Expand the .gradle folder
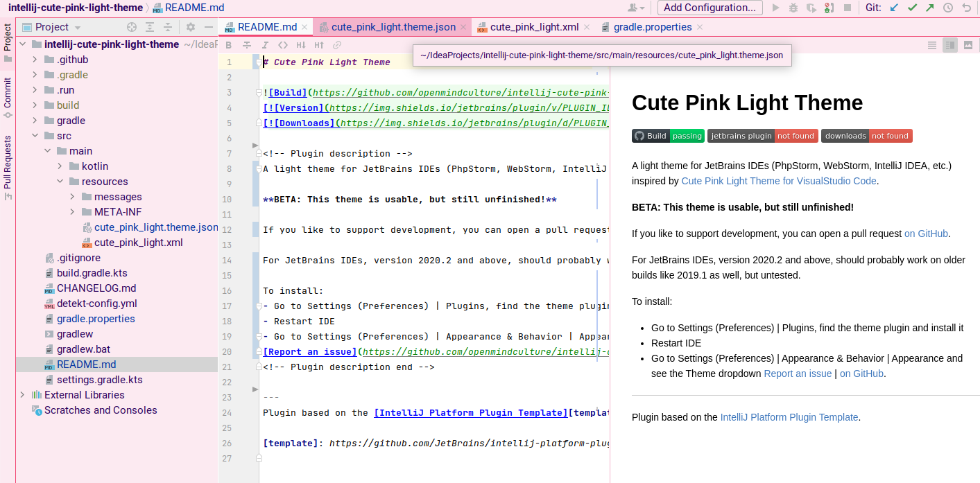This screenshot has width=980, height=483. [35, 75]
